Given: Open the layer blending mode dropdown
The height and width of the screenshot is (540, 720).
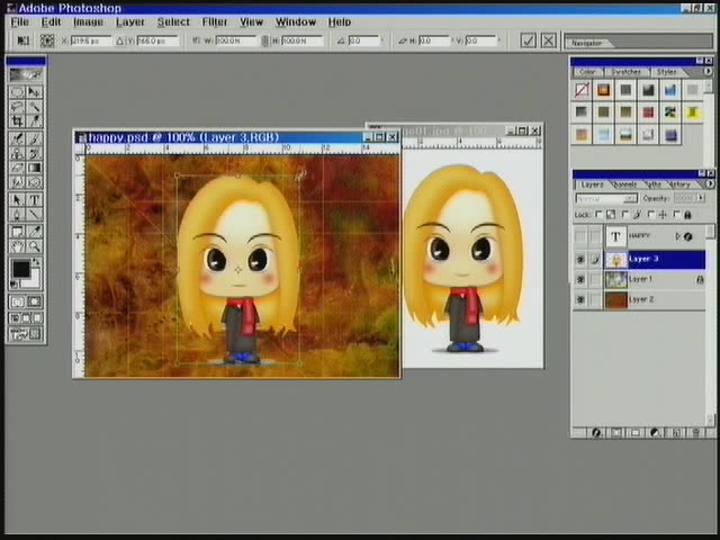Looking at the screenshot, I should click(x=606, y=198).
